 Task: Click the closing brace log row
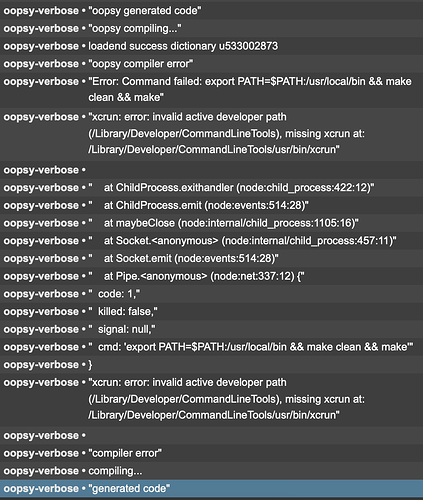tap(211, 364)
